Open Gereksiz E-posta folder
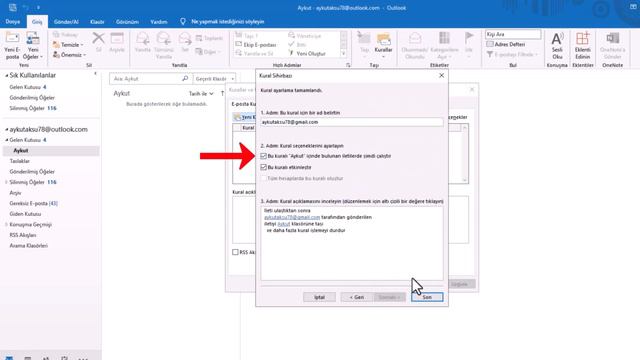Image resolution: width=640 pixels, height=360 pixels. [33, 203]
